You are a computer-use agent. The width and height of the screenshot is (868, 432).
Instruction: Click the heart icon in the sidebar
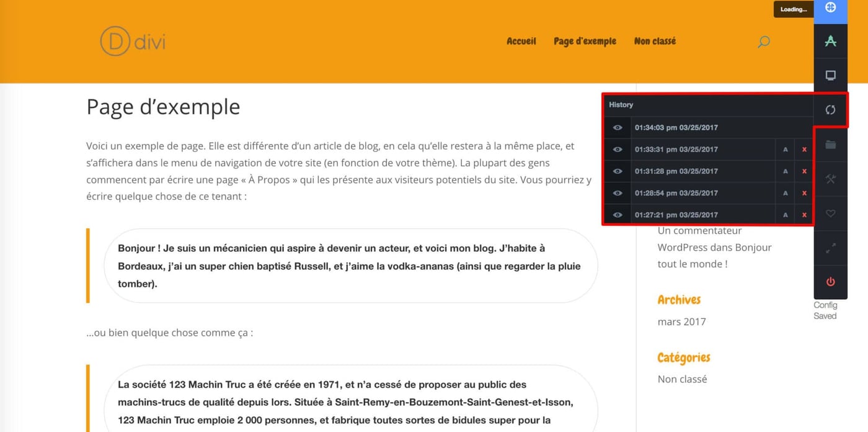830,213
